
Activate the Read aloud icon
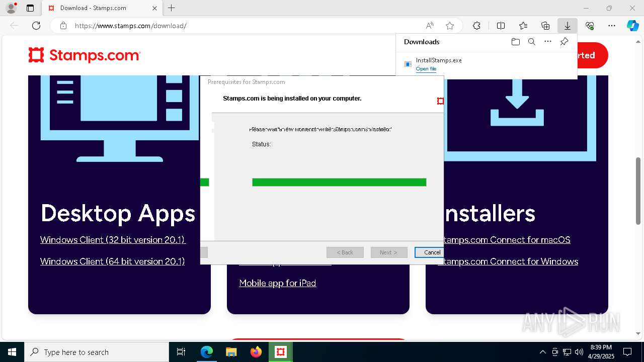[x=430, y=26]
